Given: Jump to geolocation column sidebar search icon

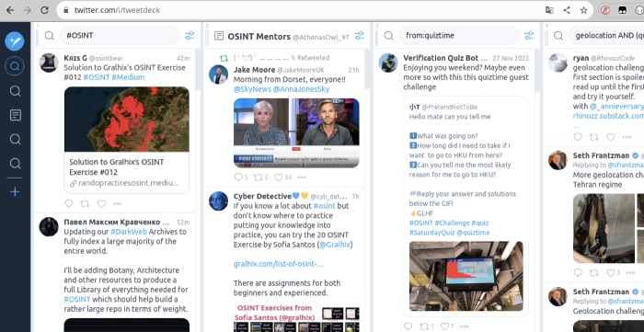Looking at the screenshot, I should [15, 164].
